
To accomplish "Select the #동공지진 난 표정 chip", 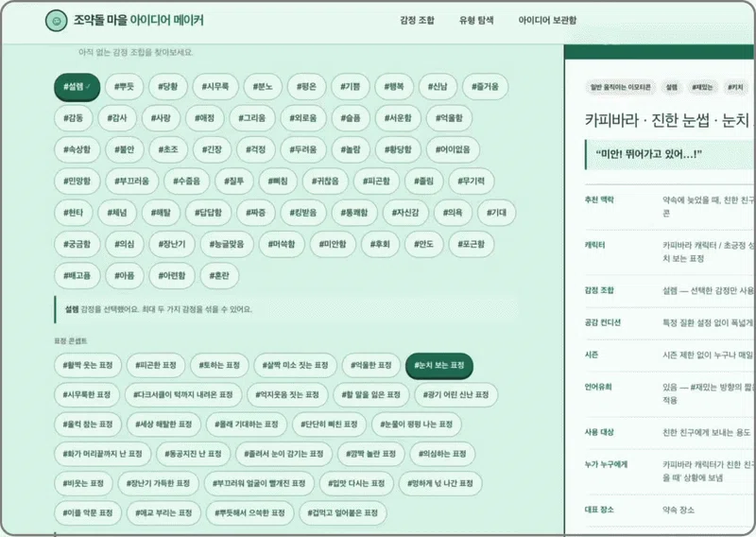I will point(194,454).
